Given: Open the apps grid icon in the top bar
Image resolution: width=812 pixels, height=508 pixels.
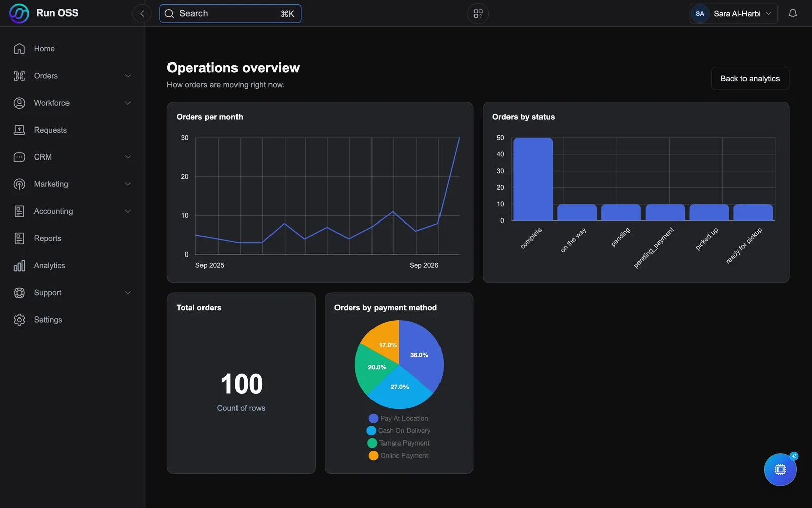Looking at the screenshot, I should [478, 14].
